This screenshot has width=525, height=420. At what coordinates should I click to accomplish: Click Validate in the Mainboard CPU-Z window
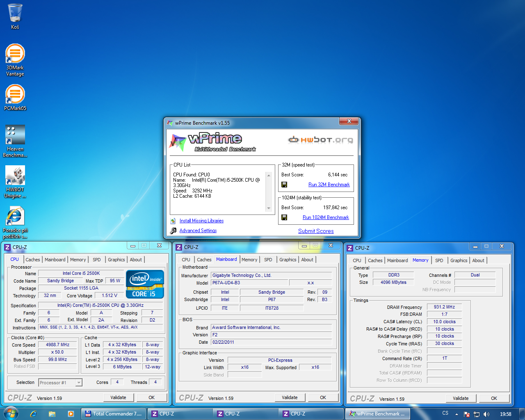(x=290, y=397)
